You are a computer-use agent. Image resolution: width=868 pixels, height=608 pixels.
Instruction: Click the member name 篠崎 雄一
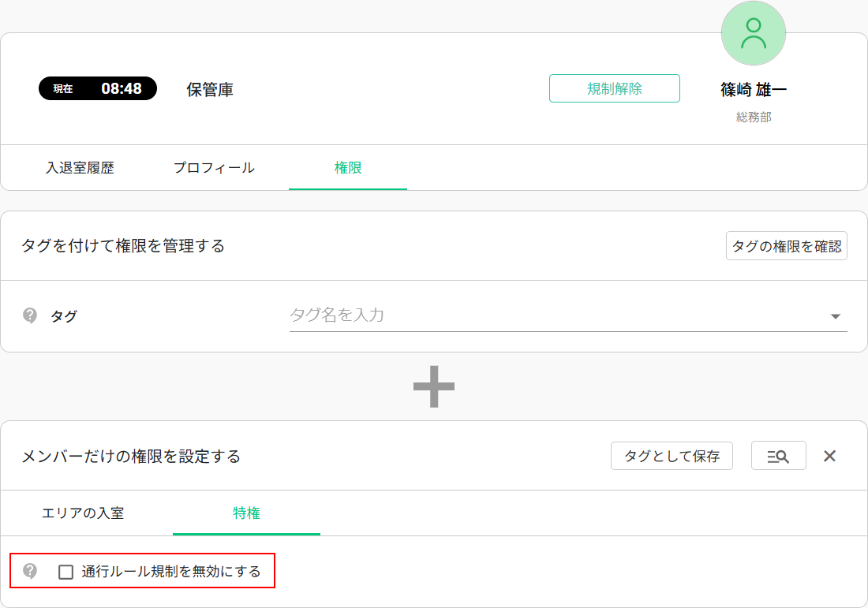tap(754, 90)
